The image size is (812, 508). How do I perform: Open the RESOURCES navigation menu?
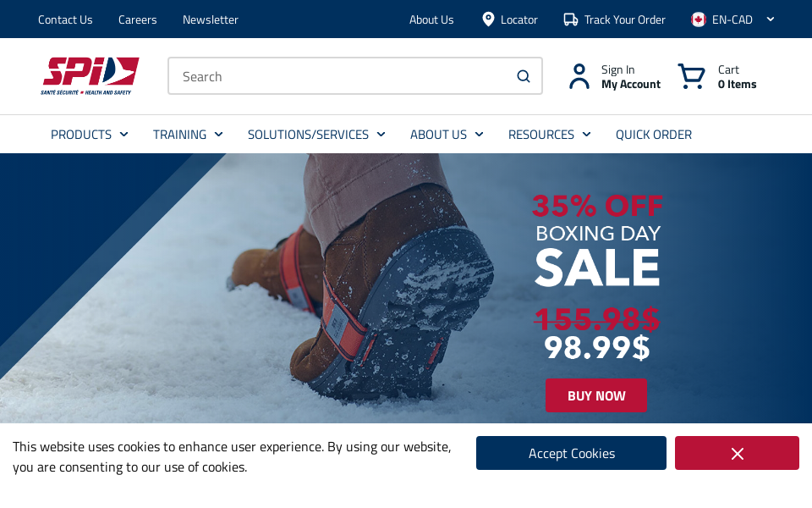click(x=549, y=135)
